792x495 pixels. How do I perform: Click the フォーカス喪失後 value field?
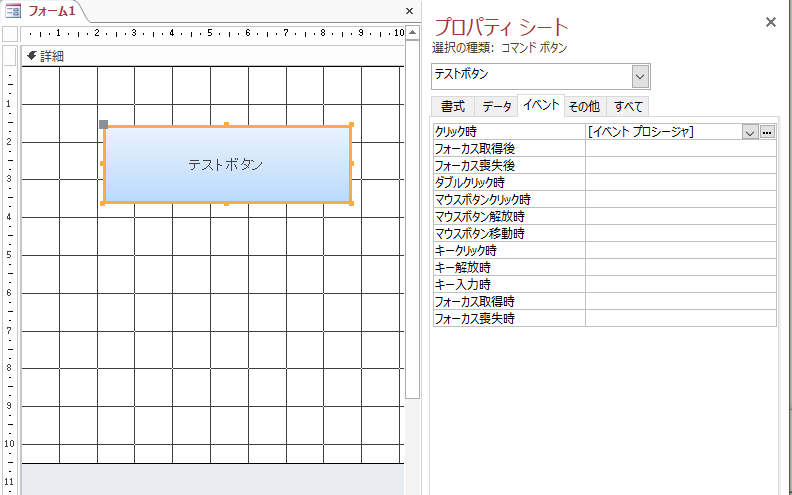tap(681, 166)
